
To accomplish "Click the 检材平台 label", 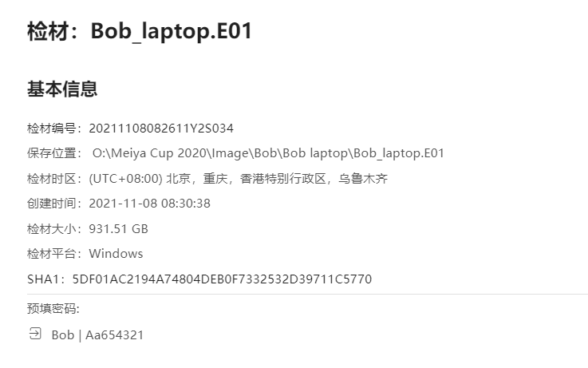I will (54, 254).
